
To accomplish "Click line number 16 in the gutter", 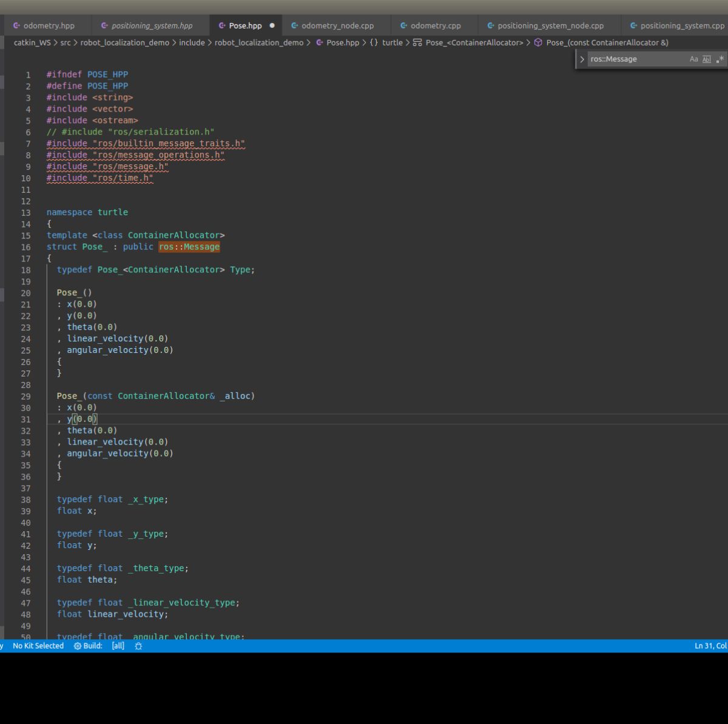I will click(x=25, y=247).
